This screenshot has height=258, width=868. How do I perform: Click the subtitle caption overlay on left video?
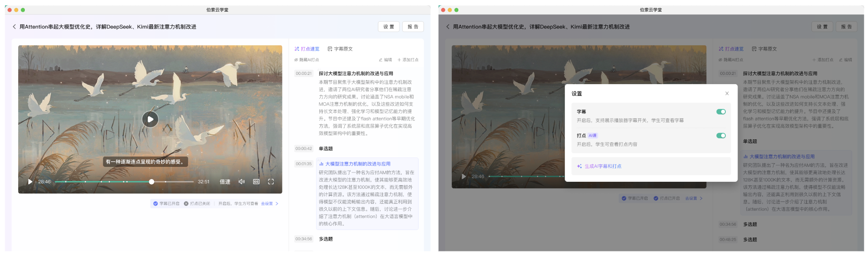(x=146, y=162)
